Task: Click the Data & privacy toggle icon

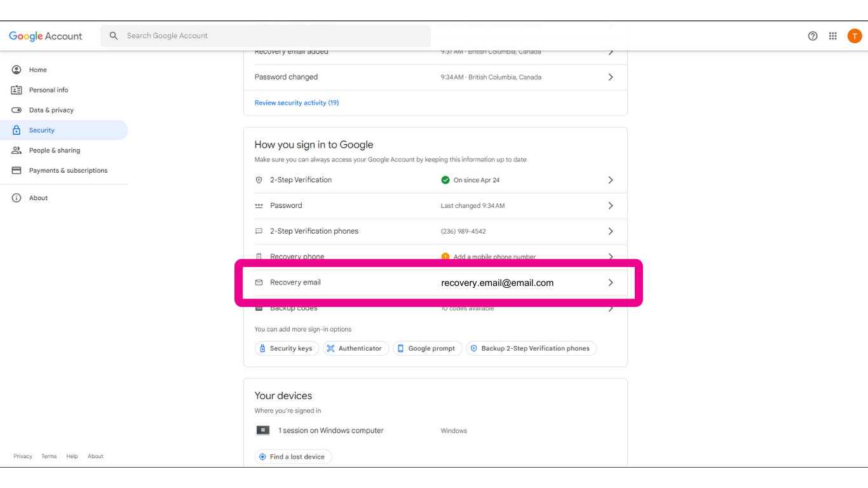Action: pos(17,110)
